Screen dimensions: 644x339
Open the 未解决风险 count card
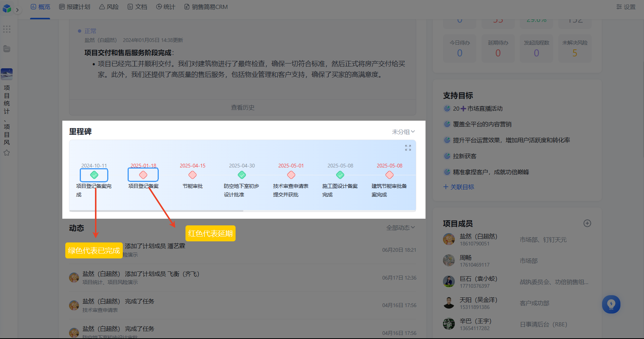[x=575, y=49]
